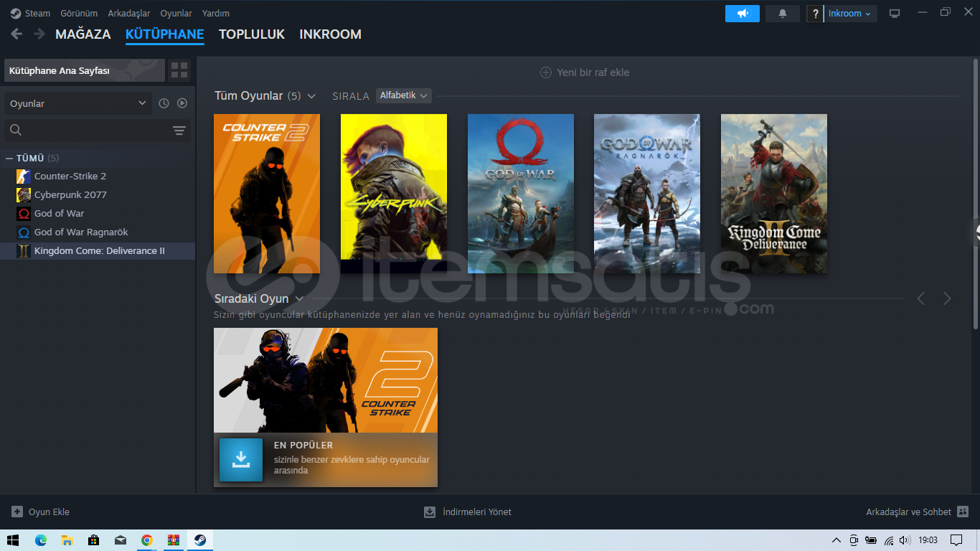Open Arkadaşlar ve Sohbet
The image size is (980, 551).
point(918,512)
